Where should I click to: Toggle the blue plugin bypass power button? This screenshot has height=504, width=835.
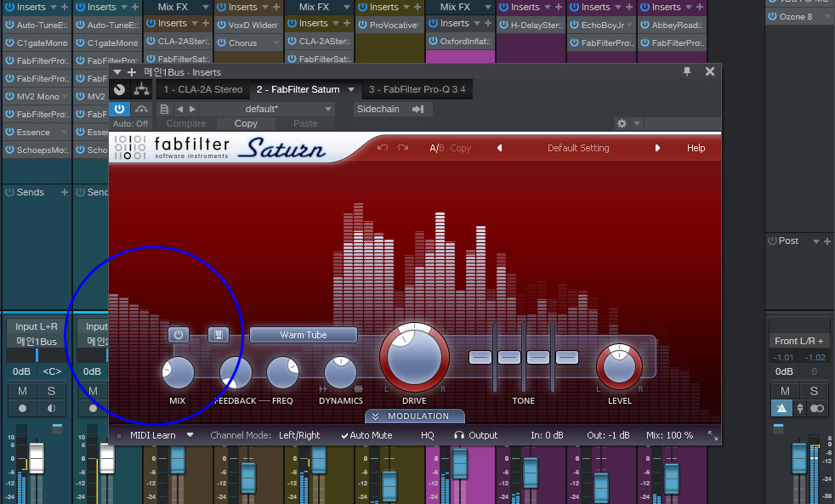point(119,109)
